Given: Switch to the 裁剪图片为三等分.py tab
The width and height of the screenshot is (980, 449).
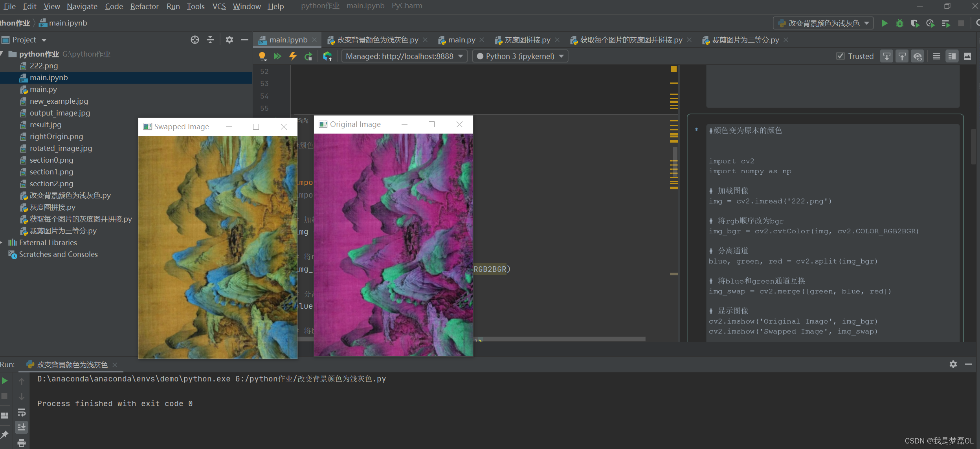Looking at the screenshot, I should 745,40.
